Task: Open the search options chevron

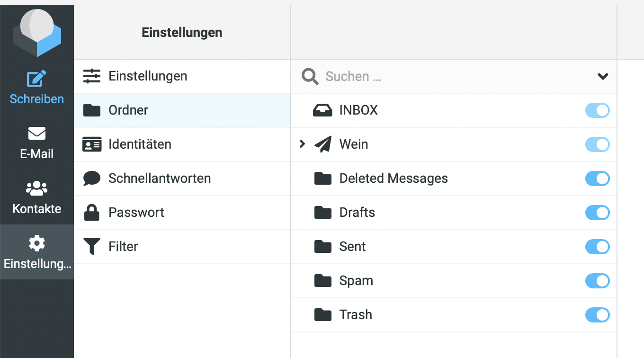Action: coord(603,76)
